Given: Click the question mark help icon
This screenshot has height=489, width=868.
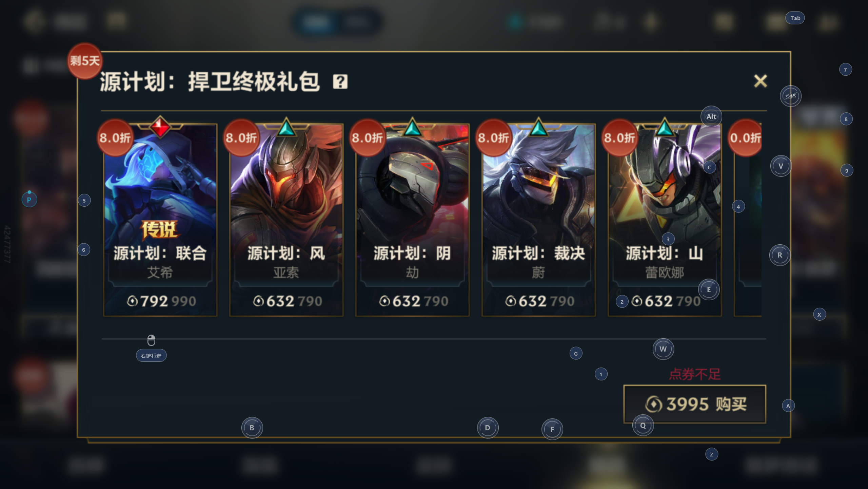Looking at the screenshot, I should pyautogui.click(x=340, y=82).
